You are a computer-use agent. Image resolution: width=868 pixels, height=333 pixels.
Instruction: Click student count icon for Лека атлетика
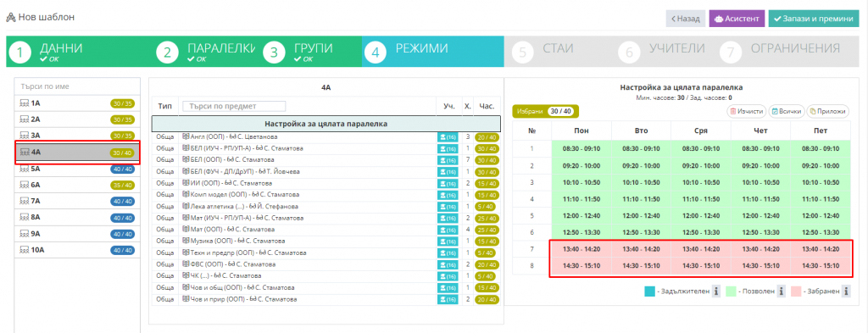[x=448, y=207]
